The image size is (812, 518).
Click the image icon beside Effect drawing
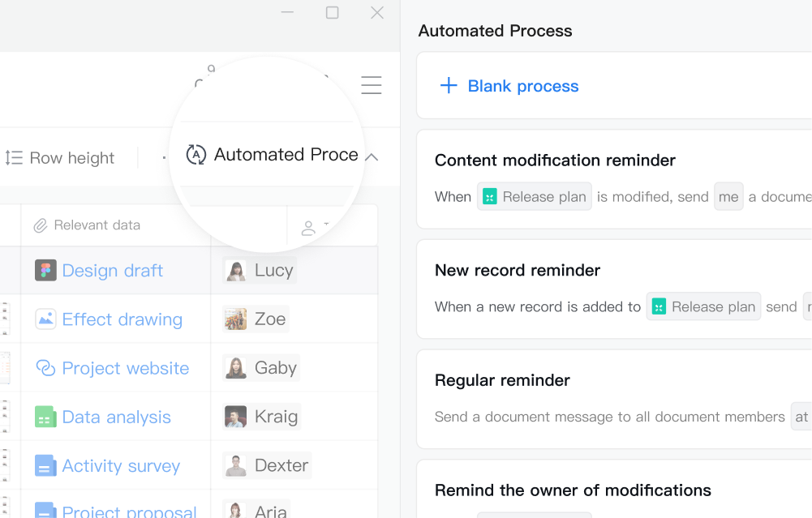45,319
